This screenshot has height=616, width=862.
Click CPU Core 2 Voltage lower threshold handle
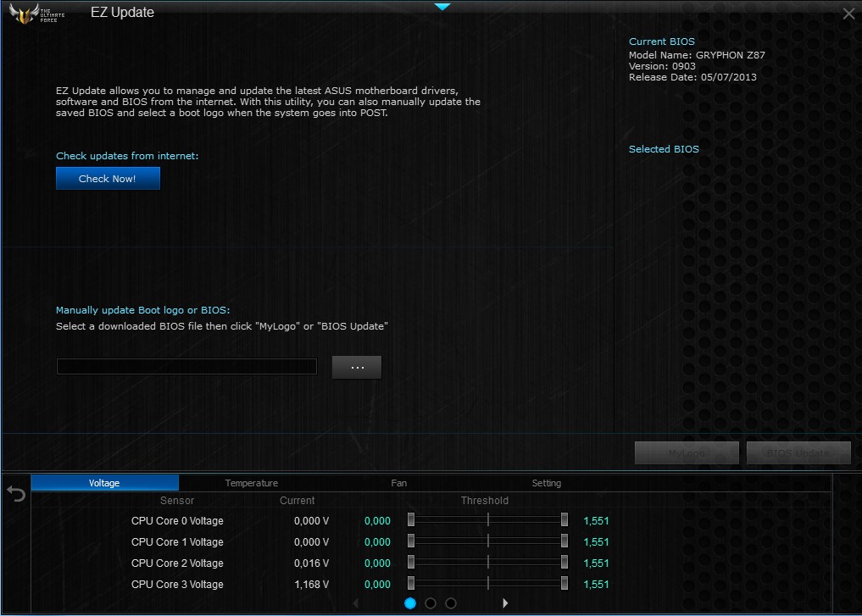pos(411,562)
